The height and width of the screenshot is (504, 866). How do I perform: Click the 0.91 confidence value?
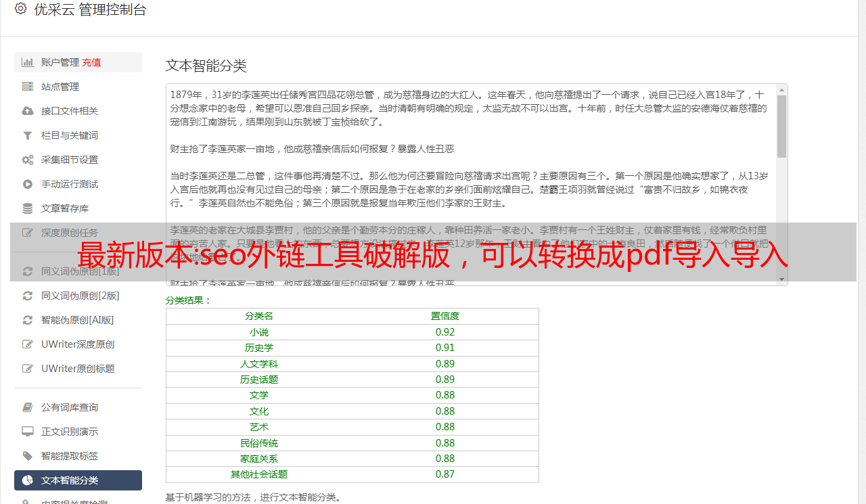445,348
